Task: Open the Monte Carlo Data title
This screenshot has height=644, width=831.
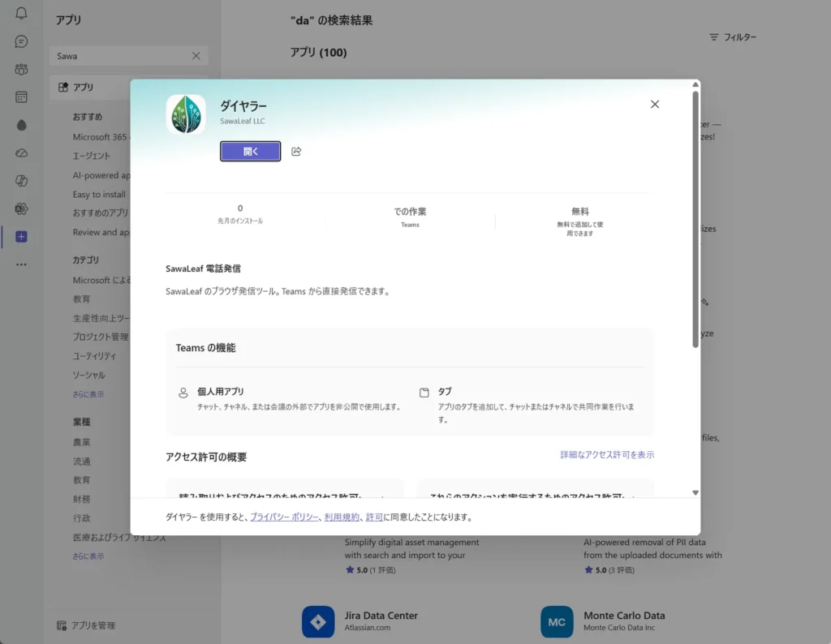Action: [x=624, y=616]
